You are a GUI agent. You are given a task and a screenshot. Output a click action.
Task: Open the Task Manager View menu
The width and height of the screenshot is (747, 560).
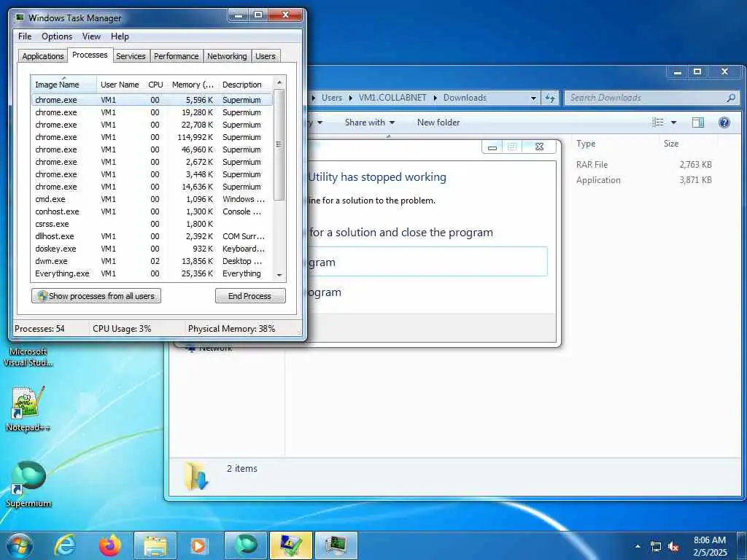click(91, 36)
